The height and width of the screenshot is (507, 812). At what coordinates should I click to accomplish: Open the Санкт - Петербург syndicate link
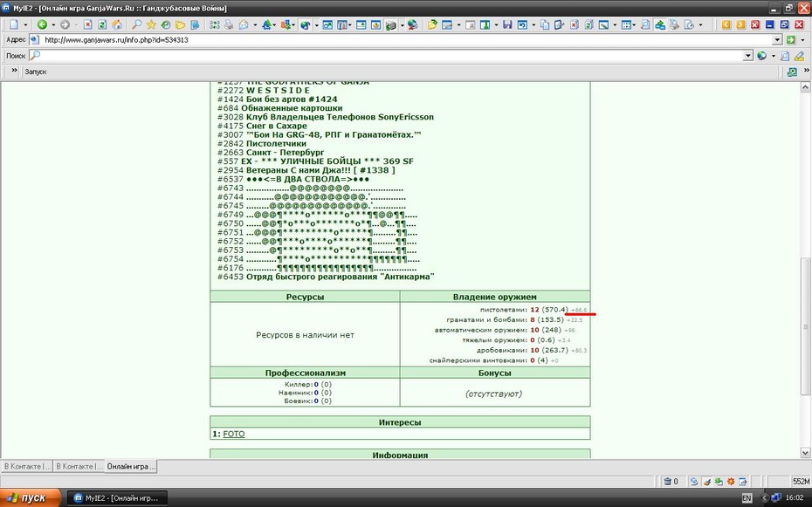(285, 152)
